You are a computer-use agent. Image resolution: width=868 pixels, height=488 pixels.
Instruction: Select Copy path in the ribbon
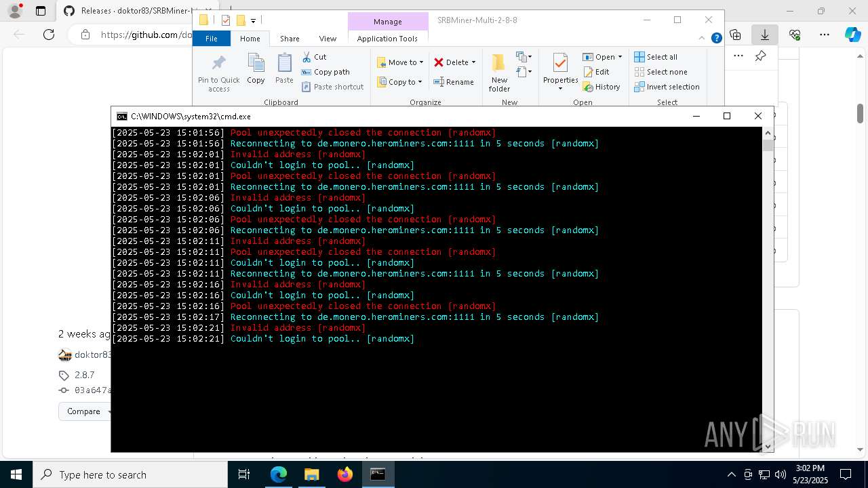[x=325, y=72]
